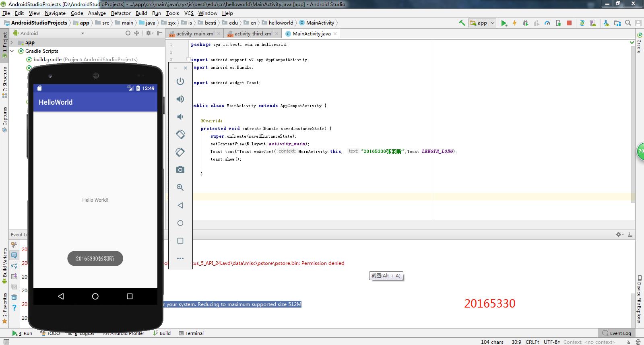Screen dimensions: 644x345
Task: Toggle the Favorites side tab
Action: click(x=4, y=308)
